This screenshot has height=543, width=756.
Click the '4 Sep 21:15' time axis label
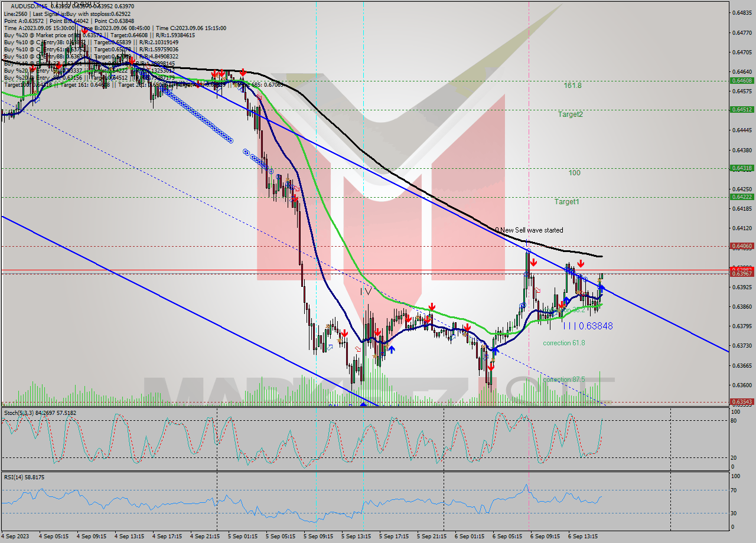[x=205, y=537]
